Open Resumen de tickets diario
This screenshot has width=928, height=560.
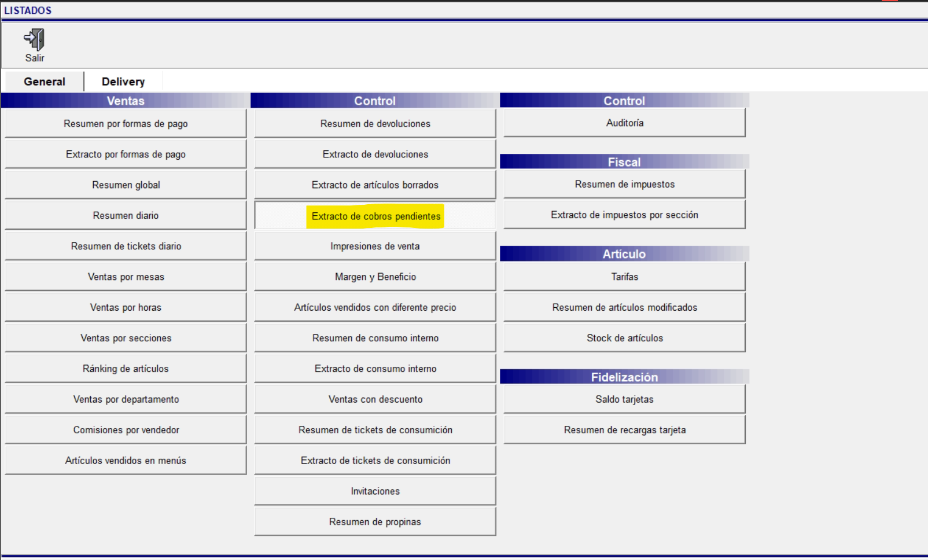(x=126, y=246)
